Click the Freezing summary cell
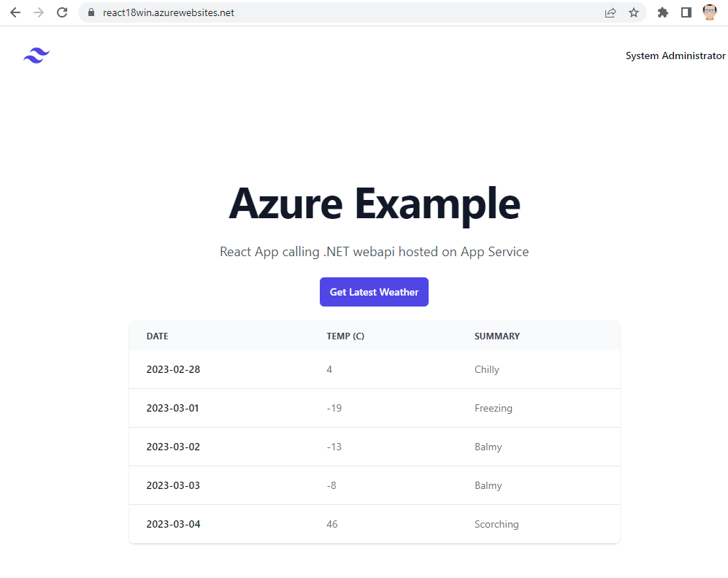This screenshot has height=578, width=728. [x=494, y=408]
